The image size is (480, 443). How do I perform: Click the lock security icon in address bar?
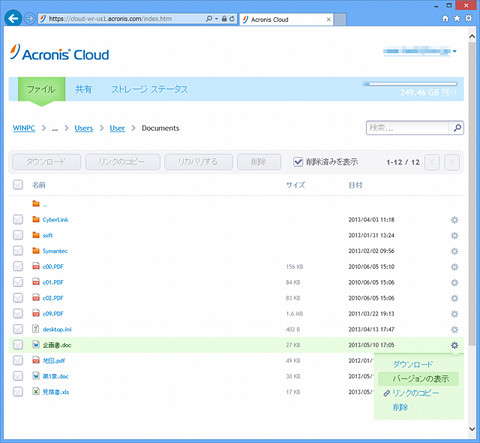click(x=224, y=19)
